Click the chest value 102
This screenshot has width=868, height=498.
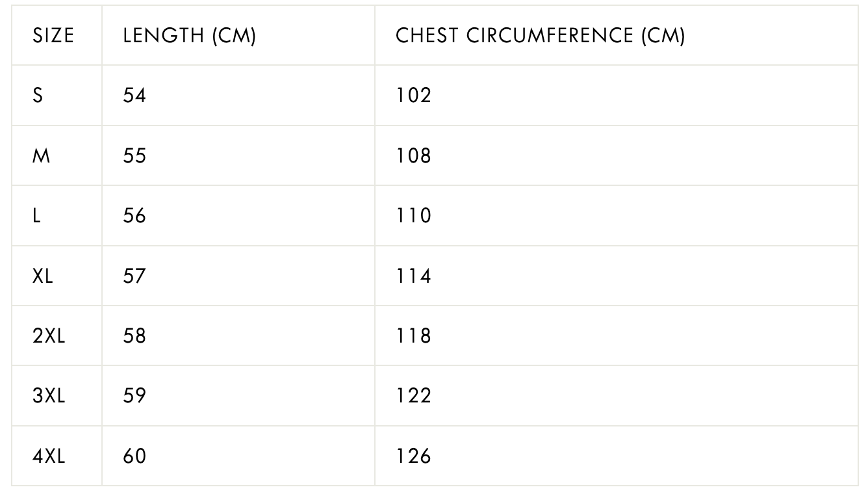click(x=414, y=96)
